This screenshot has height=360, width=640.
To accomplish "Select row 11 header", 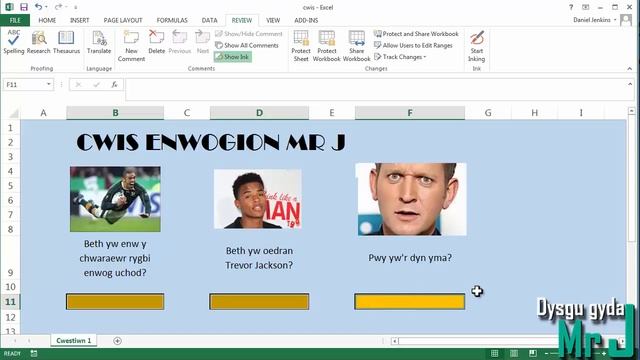I will pyautogui.click(x=10, y=302).
